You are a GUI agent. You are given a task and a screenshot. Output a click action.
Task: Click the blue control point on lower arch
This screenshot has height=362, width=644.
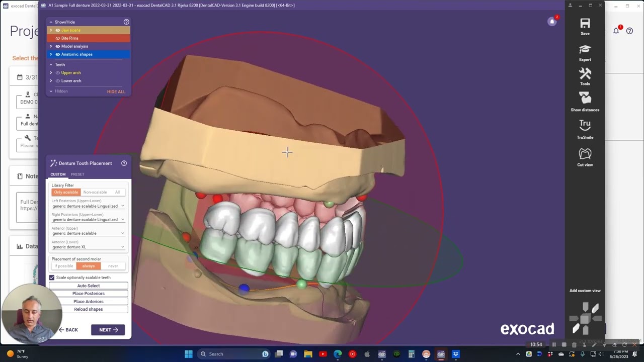244,288
